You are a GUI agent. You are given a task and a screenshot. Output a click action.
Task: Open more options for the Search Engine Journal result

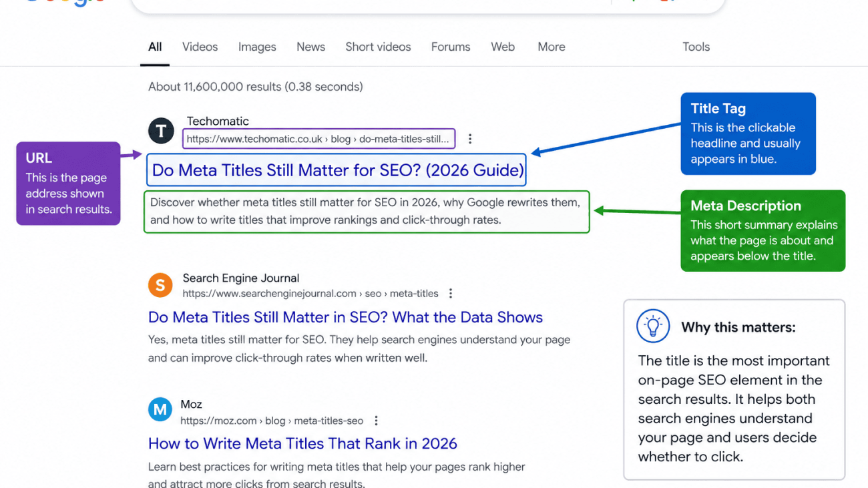pos(451,294)
